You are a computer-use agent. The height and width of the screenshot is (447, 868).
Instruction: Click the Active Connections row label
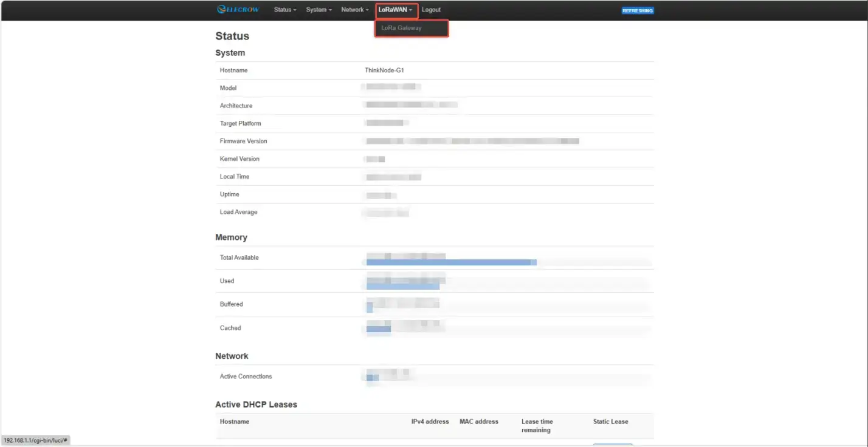(x=246, y=377)
